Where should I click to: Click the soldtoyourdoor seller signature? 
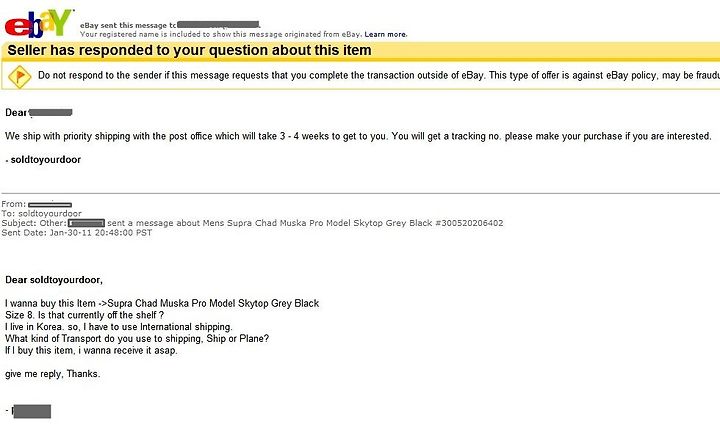(45, 160)
